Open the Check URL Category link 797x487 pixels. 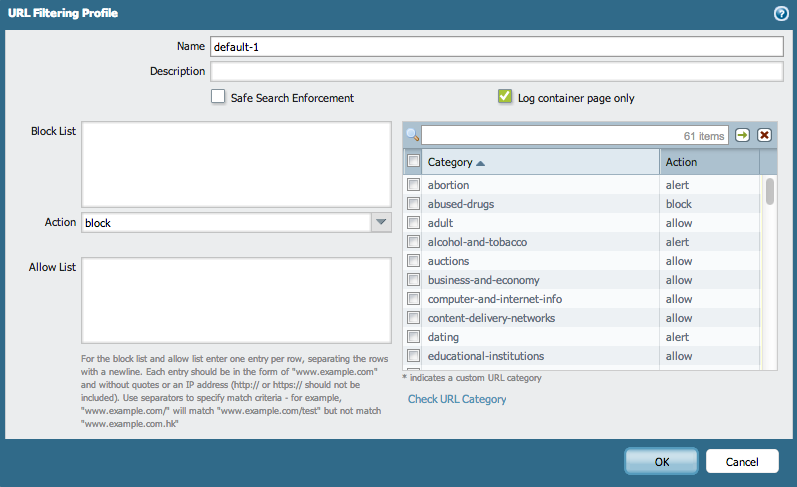click(x=457, y=399)
